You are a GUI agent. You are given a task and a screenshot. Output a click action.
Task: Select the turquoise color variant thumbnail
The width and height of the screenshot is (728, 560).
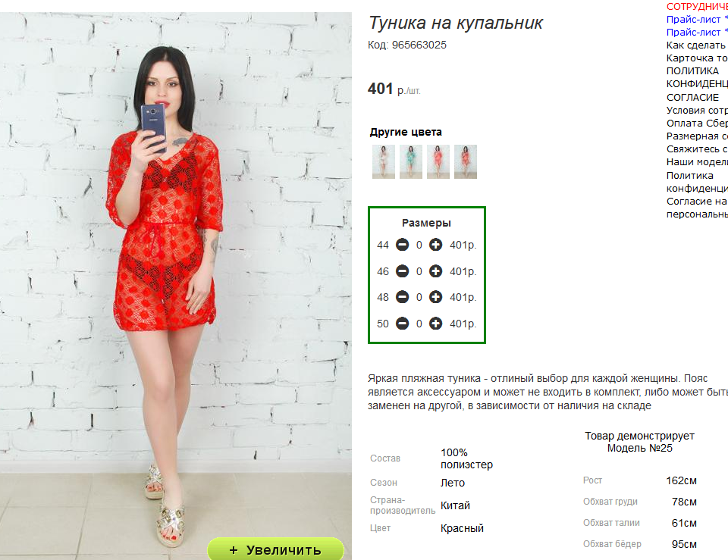[411, 162]
